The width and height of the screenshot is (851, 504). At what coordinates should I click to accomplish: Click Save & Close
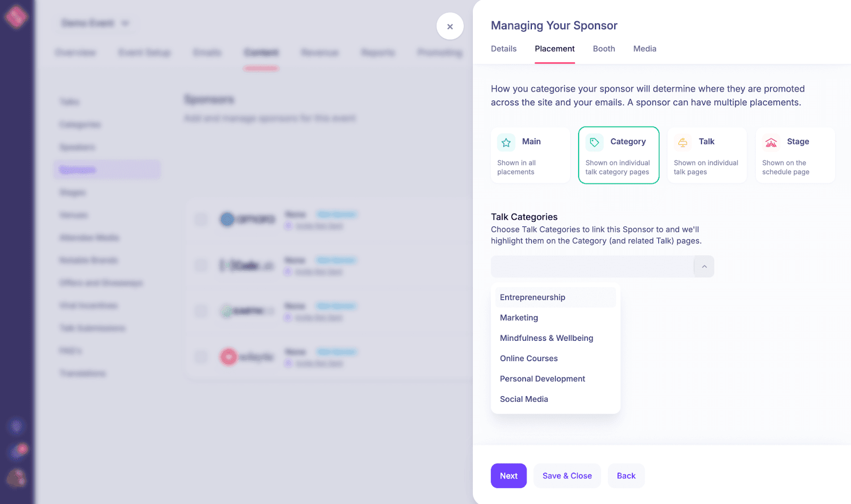point(567,476)
